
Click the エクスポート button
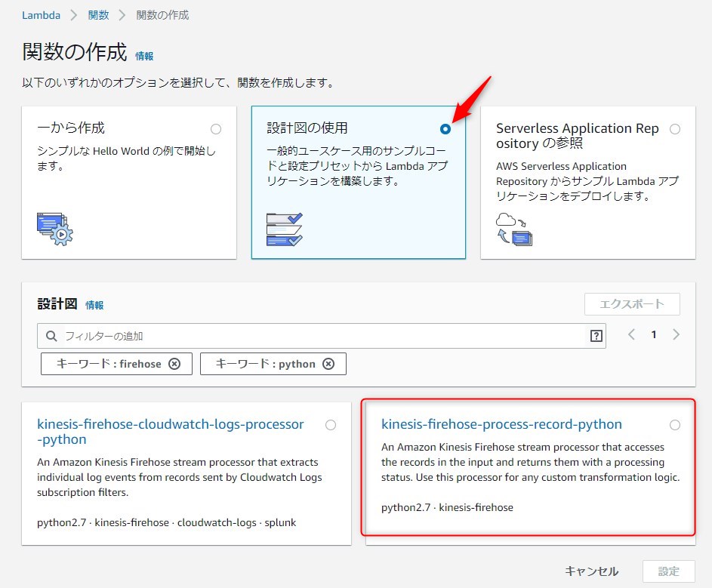click(632, 303)
